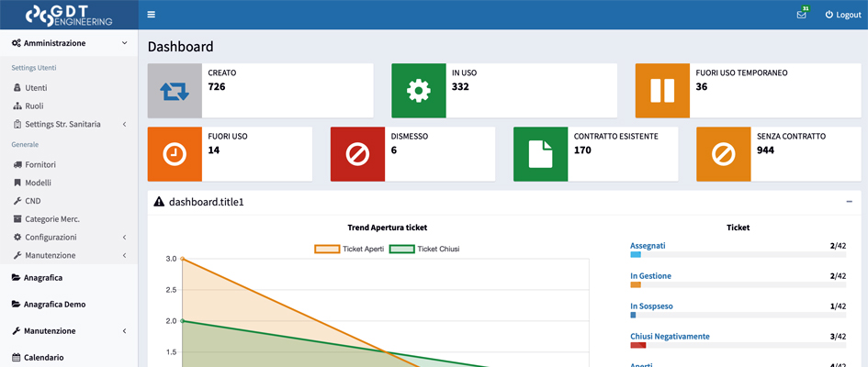Click the Logout power icon
Screen dimensions: 868x367
pos(829,15)
